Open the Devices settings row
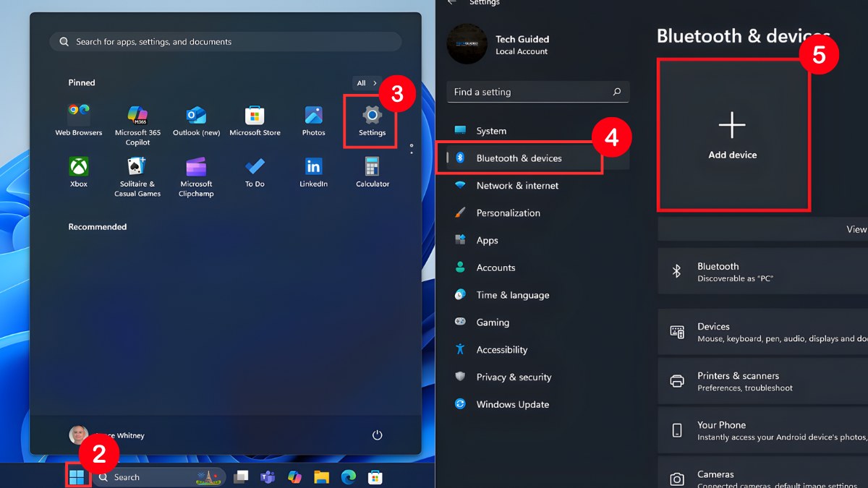 coord(763,332)
